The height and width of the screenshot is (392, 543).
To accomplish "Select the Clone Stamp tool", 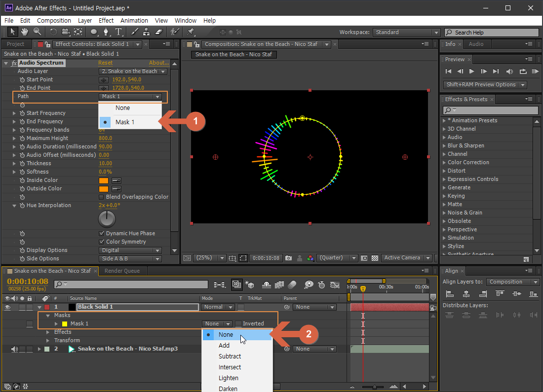I will (147, 32).
